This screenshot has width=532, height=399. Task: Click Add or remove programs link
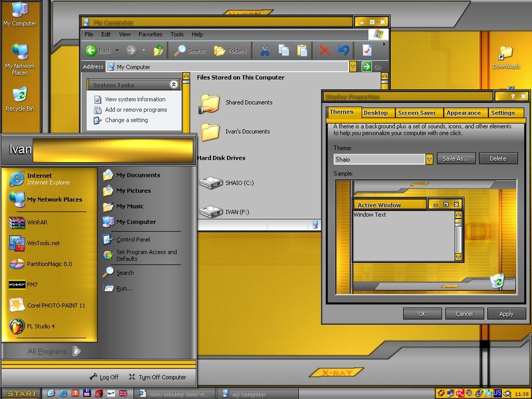pos(136,110)
